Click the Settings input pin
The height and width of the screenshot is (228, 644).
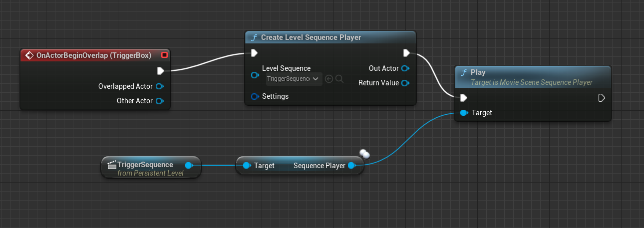255,96
